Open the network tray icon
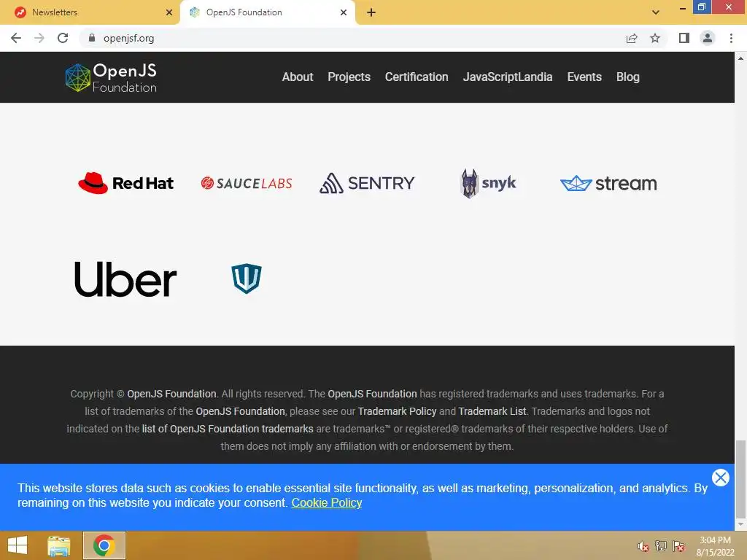Viewport: 747px width, 560px height. 661,546
